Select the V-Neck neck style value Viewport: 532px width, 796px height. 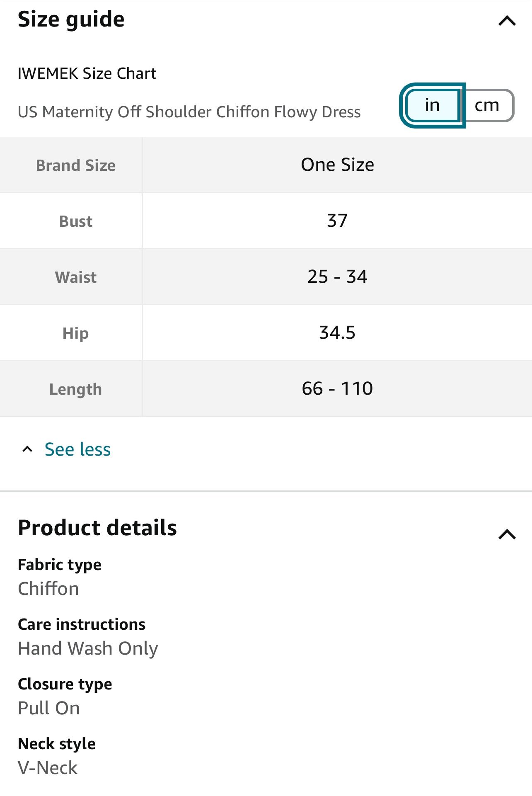pyautogui.click(x=48, y=768)
